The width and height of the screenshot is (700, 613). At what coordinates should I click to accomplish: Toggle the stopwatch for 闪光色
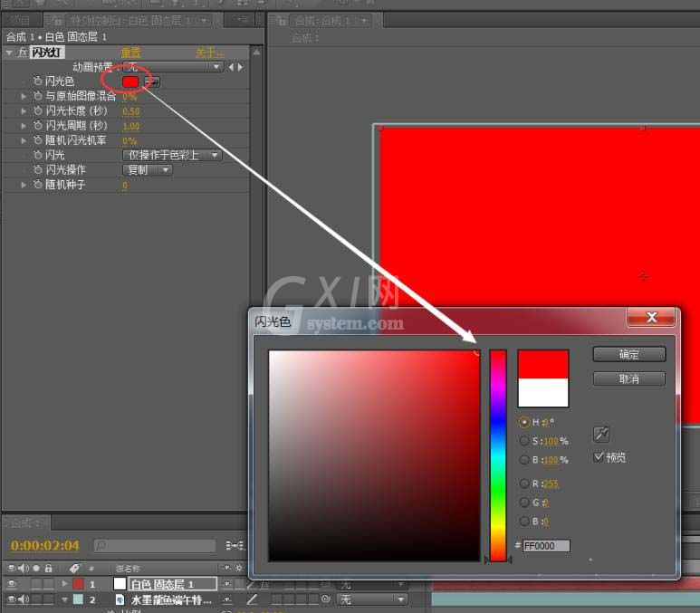pos(37,81)
